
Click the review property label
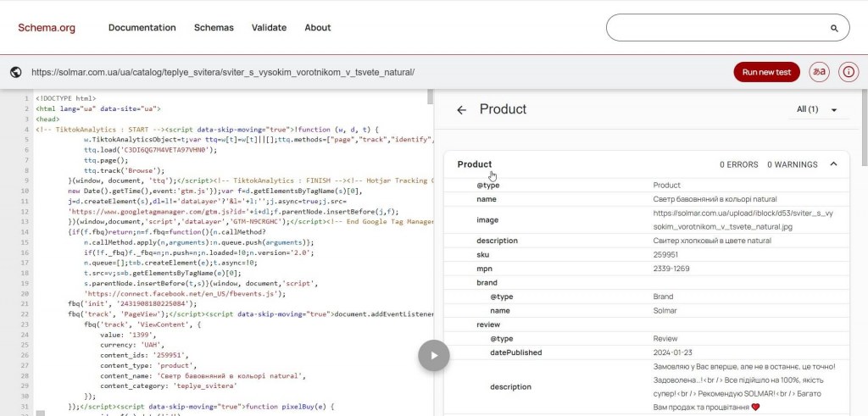[x=488, y=324]
